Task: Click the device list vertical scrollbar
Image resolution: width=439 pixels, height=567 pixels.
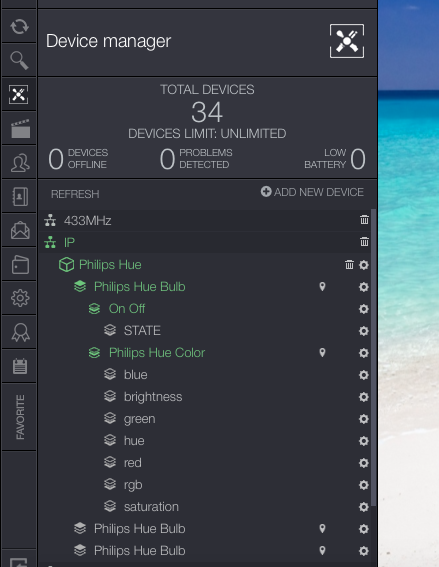Action: tap(374, 356)
